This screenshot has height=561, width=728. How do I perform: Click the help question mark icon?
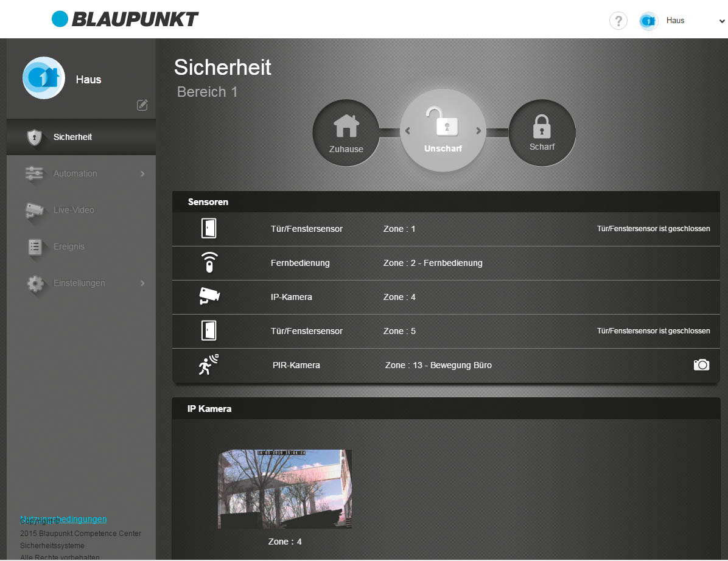click(618, 21)
